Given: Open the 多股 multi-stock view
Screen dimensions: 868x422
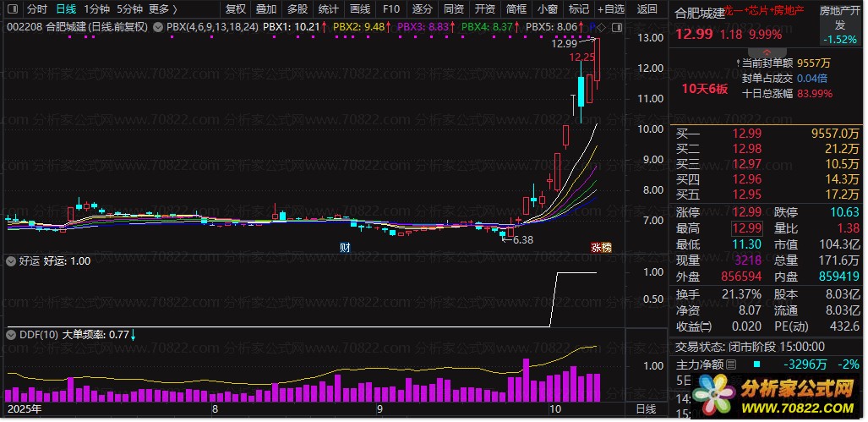Looking at the screenshot, I should (x=298, y=8).
